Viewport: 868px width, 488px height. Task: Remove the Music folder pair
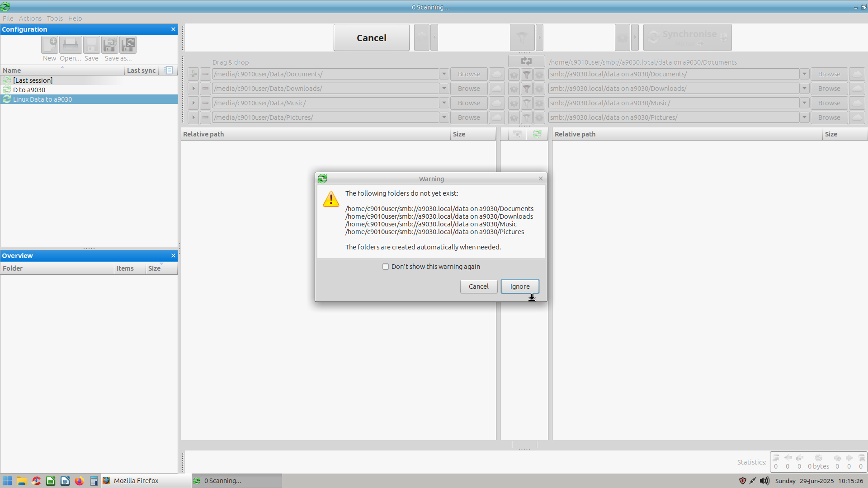205,103
